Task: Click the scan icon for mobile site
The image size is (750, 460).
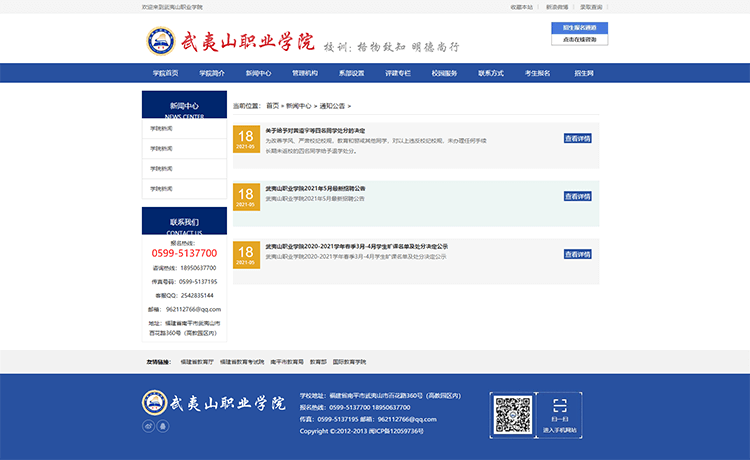Action: (x=560, y=406)
